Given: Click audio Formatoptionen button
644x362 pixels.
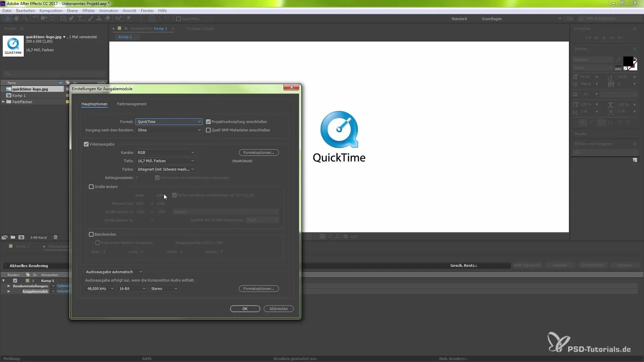Looking at the screenshot, I should pos(259,289).
